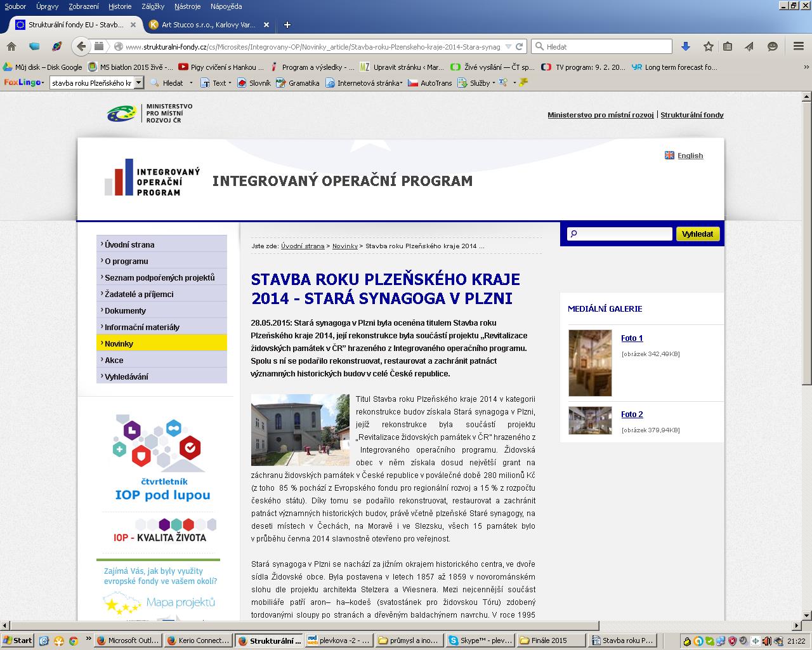This screenshot has width=812, height=650.
Task: Click the Integrovaný operační program logo
Action: coord(152,178)
